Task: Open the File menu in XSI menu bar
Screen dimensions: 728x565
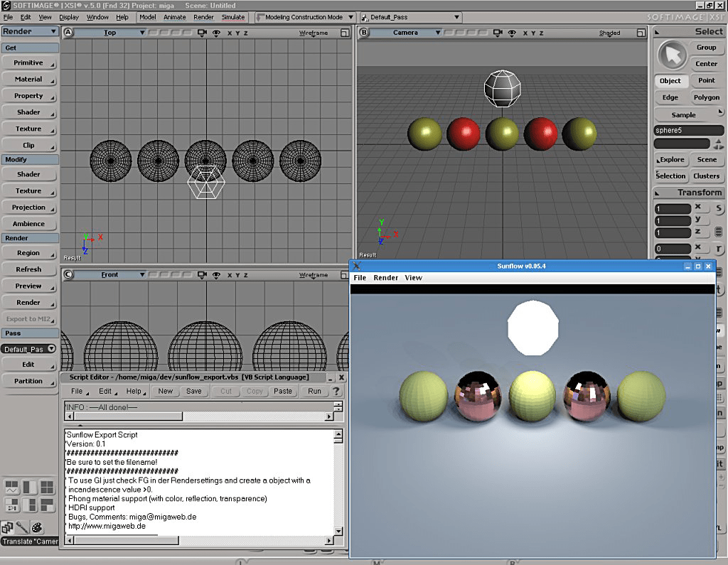Action: click(9, 17)
